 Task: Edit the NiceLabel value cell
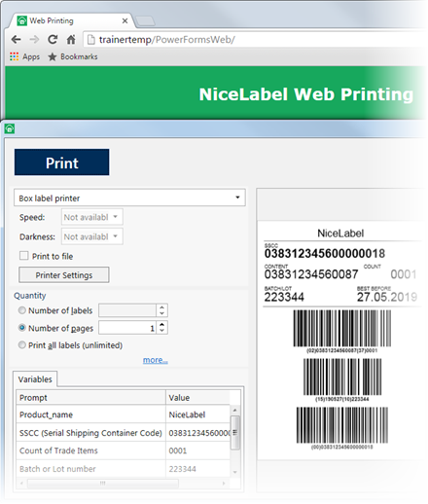tap(197, 414)
